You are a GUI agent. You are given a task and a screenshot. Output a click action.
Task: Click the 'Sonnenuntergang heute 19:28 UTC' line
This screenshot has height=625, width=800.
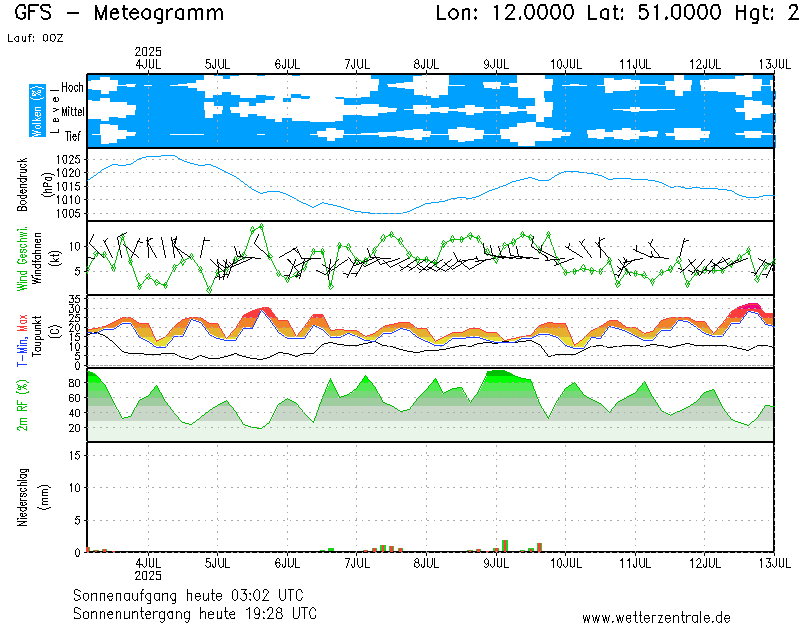tap(195, 614)
